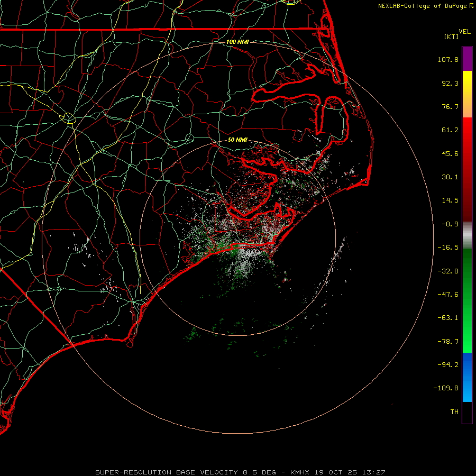The image size is (476, 476).
Task: Click the yellow-orange segment of the color bar
Action: coord(467,94)
